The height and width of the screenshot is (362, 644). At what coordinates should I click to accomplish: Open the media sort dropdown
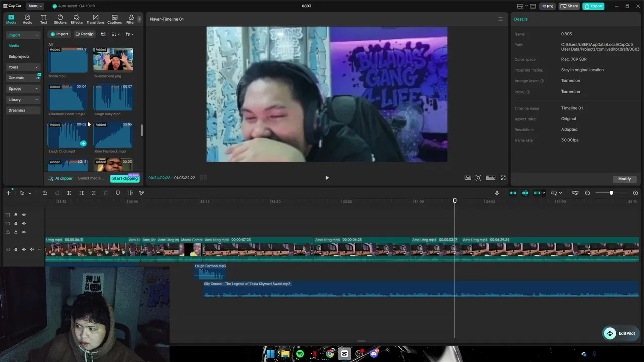click(116, 34)
